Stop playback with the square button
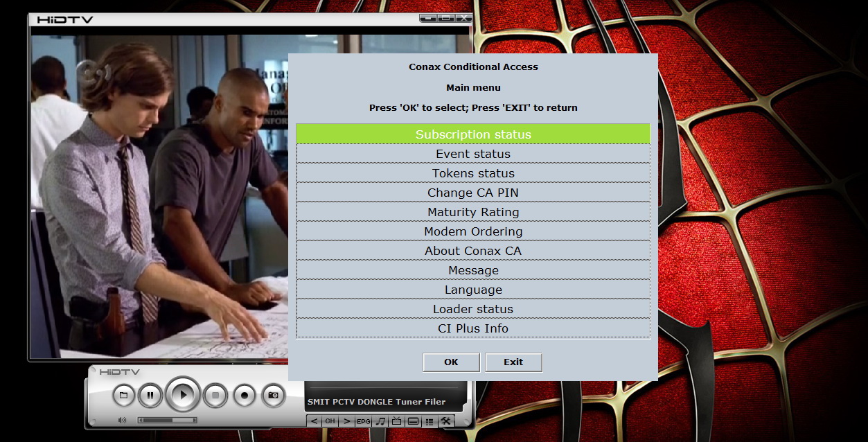868x442 pixels. 215,395
